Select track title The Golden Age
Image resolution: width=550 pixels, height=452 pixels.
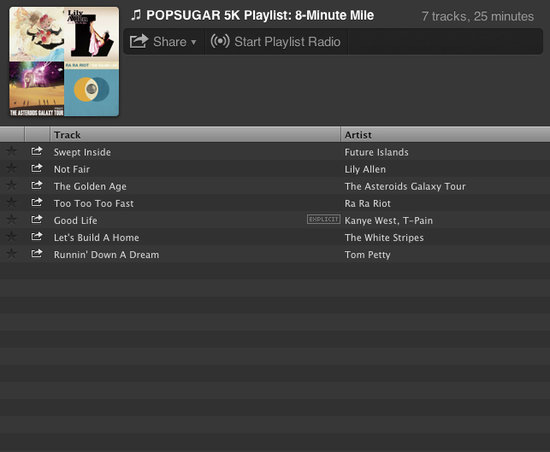point(90,187)
